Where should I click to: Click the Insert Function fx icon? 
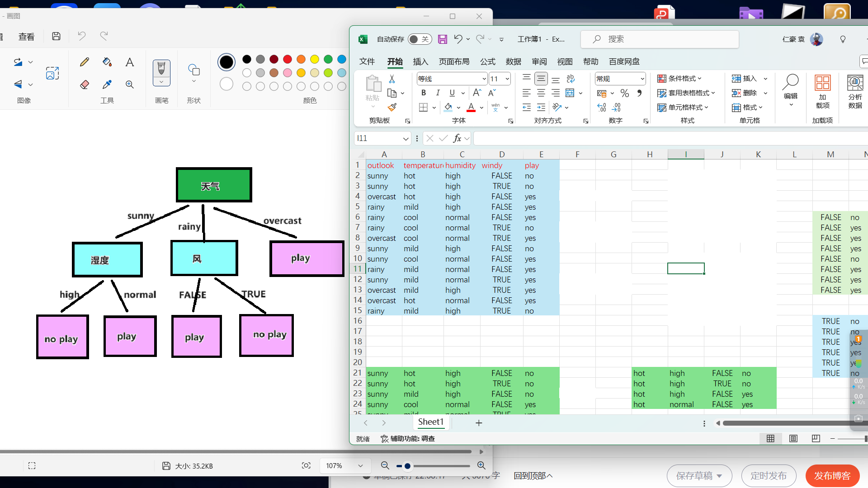457,138
